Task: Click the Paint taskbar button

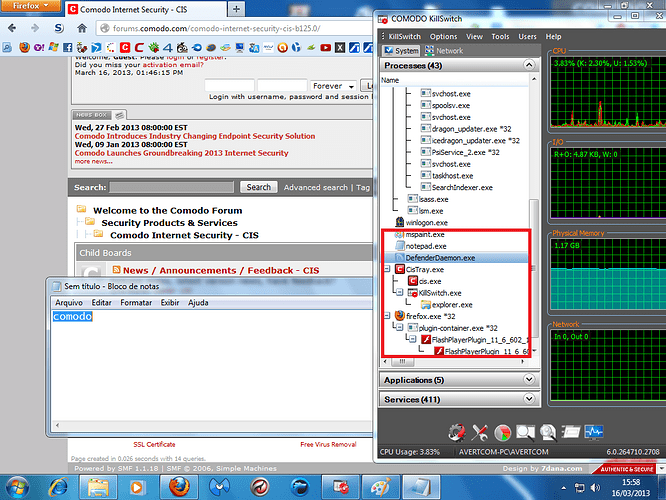Action: [381, 487]
